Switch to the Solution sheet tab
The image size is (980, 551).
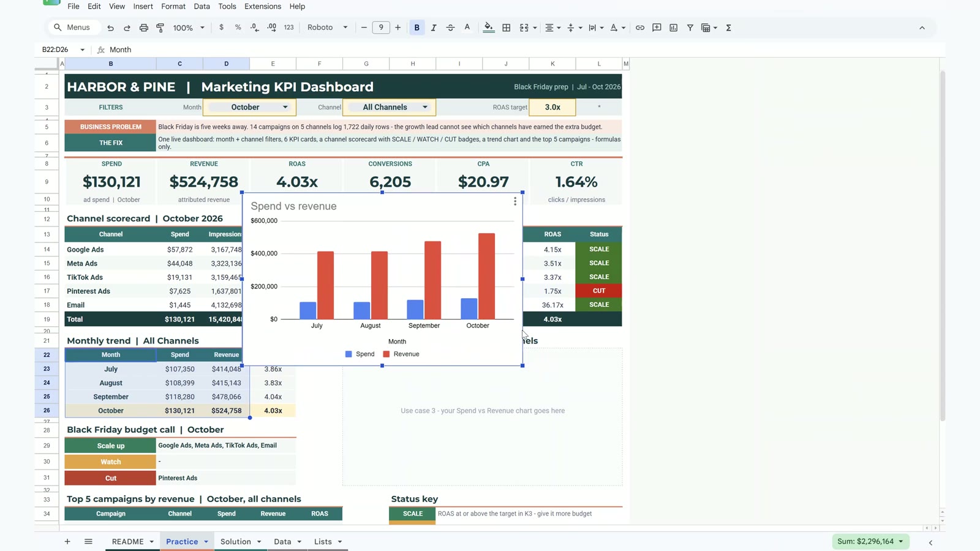pos(236,542)
